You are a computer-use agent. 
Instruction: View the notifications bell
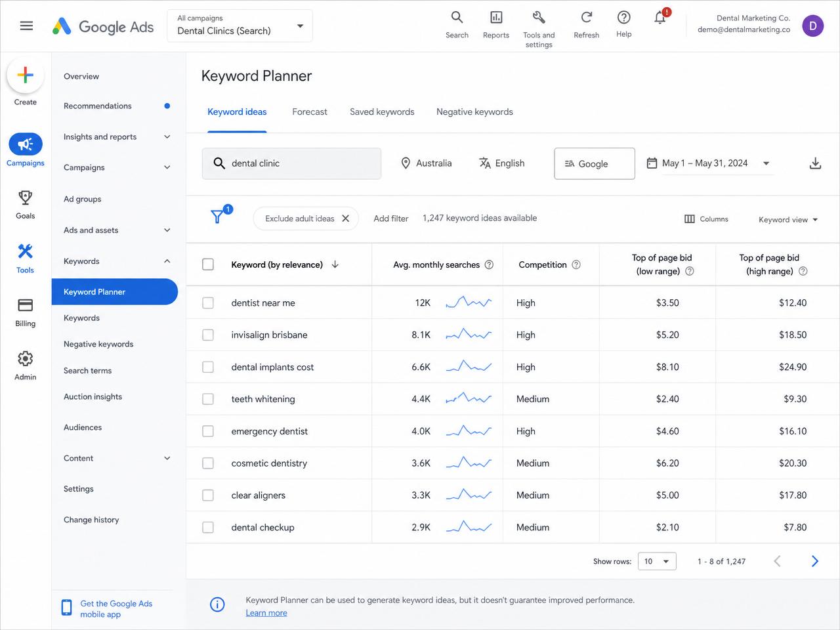point(661,17)
